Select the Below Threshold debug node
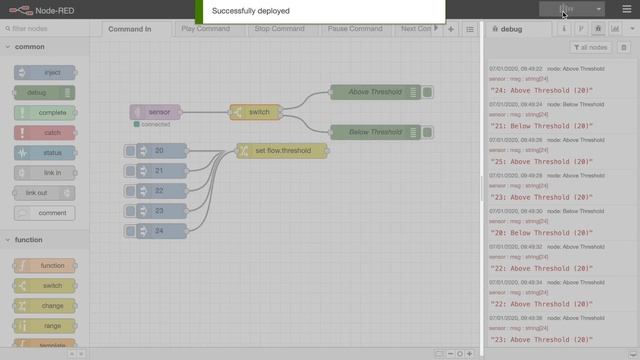The width and height of the screenshot is (640, 360). [x=375, y=132]
